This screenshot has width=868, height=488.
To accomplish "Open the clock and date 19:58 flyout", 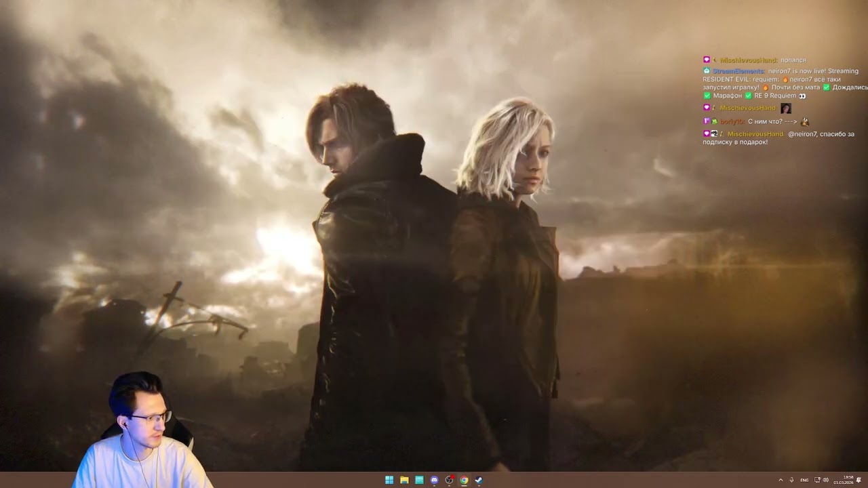I will (x=844, y=480).
